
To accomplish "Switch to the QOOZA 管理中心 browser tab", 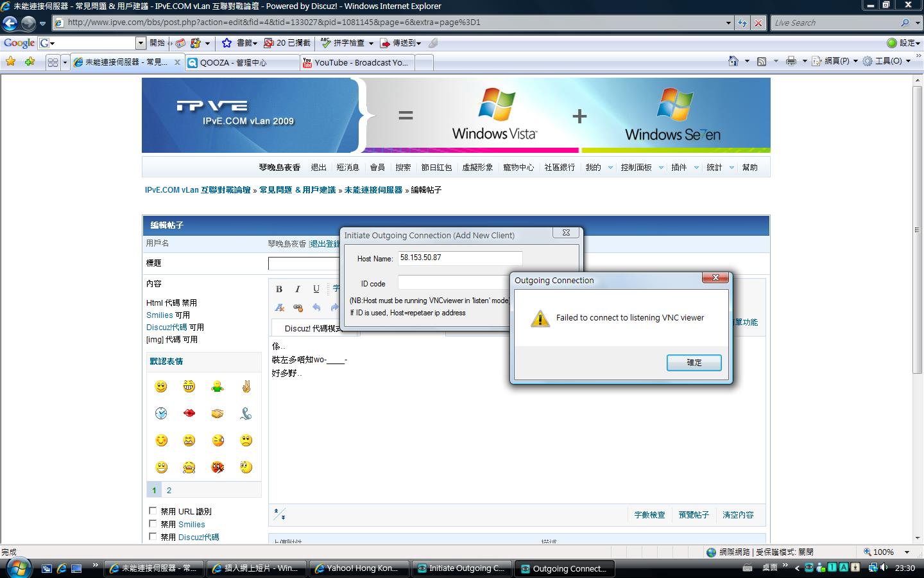I will click(242, 62).
